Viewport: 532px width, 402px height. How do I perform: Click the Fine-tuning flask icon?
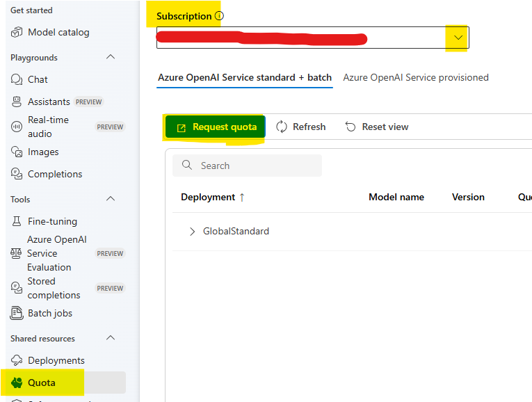point(17,221)
